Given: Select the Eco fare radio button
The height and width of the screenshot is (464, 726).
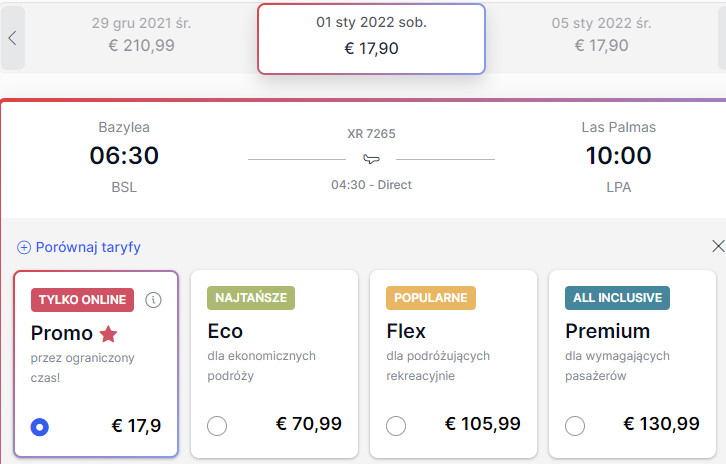Looking at the screenshot, I should (217, 426).
